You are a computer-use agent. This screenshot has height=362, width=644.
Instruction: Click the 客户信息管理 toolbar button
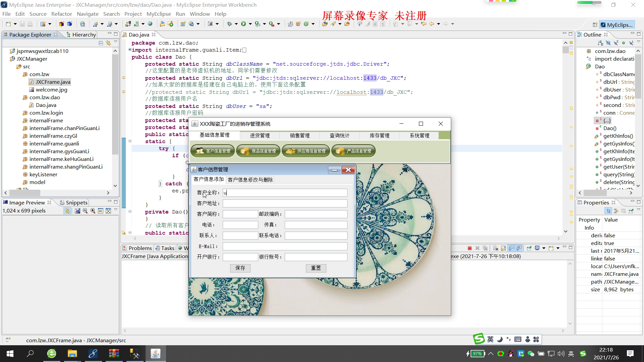click(213, 151)
